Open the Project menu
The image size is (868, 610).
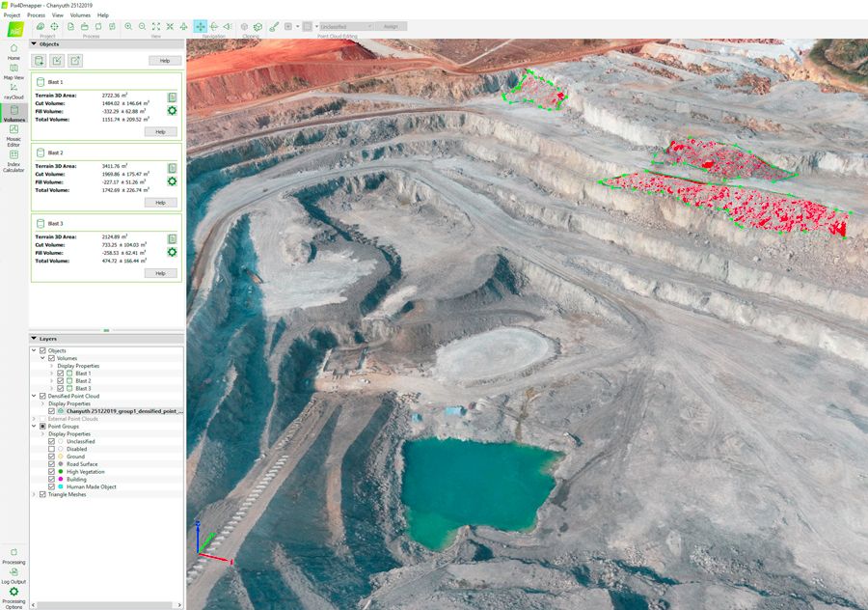pos(12,14)
